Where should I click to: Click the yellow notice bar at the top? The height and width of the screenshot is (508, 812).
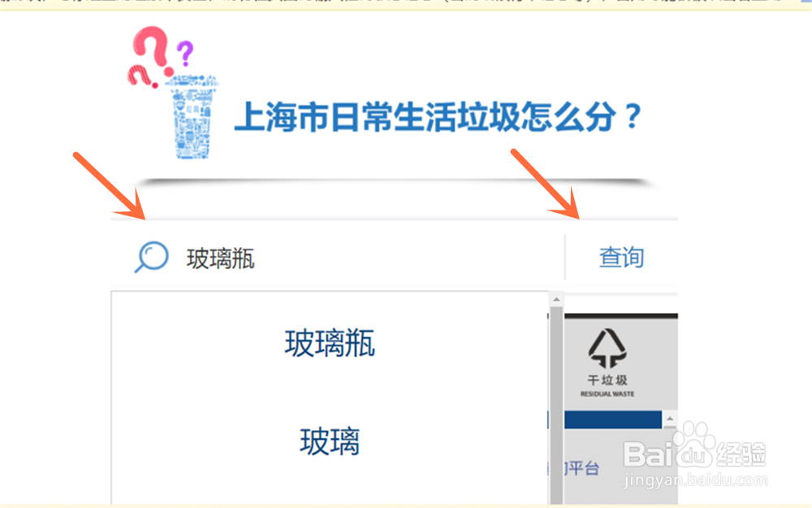tap(406, 5)
